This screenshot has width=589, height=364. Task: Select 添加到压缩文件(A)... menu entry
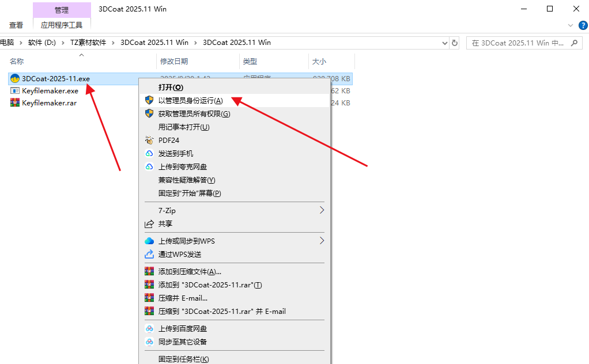pyautogui.click(x=235, y=271)
